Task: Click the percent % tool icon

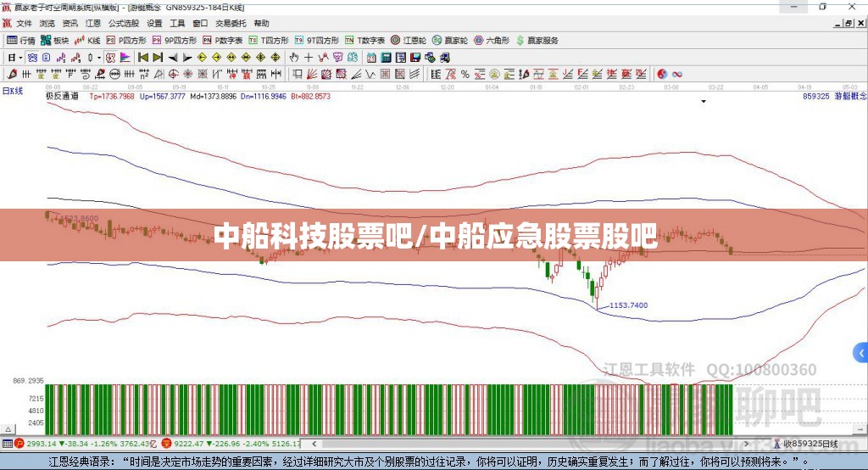Action: [x=465, y=75]
